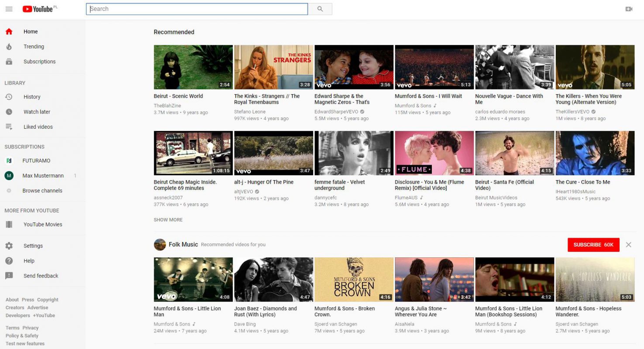
Task: Open Sjoerd van Schagen under Hopeless Wanderer
Action: (577, 324)
